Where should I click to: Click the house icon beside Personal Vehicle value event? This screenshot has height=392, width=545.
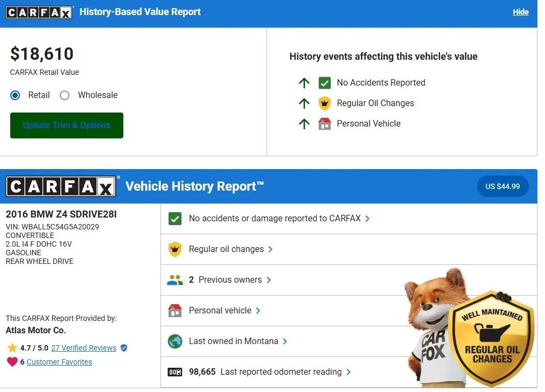[x=325, y=124]
